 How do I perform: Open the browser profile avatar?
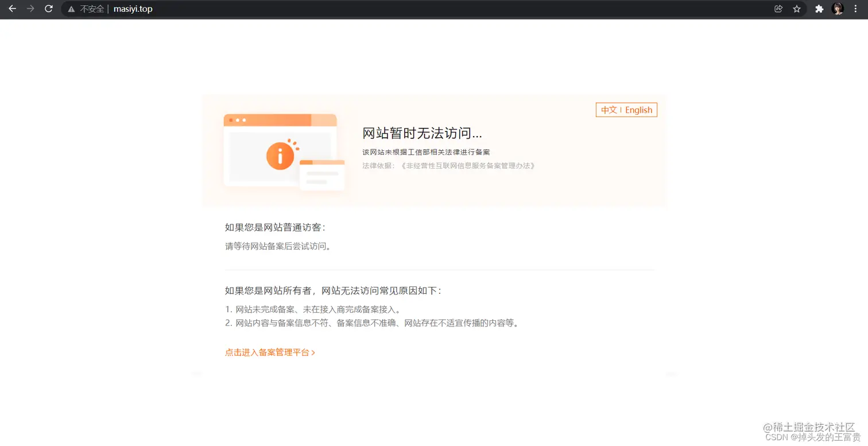coord(838,9)
